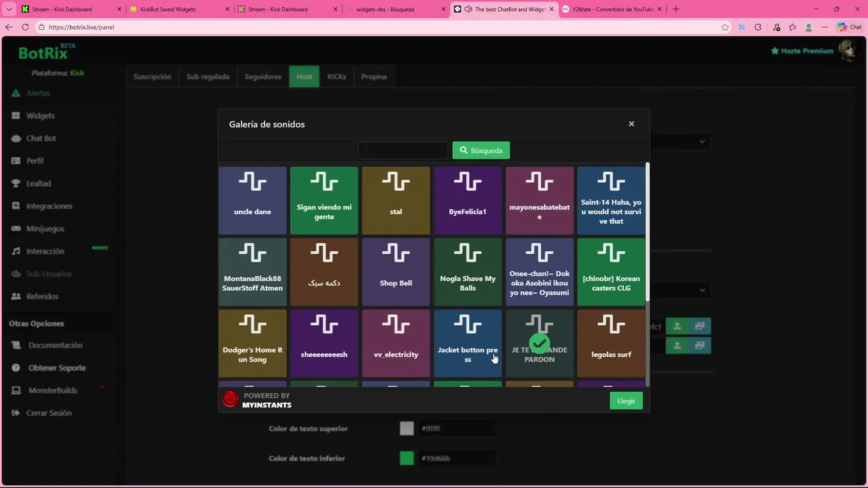Click the sound gallery vertical scrollbar
Screen dimensions: 868x488
pyautogui.click(x=648, y=230)
